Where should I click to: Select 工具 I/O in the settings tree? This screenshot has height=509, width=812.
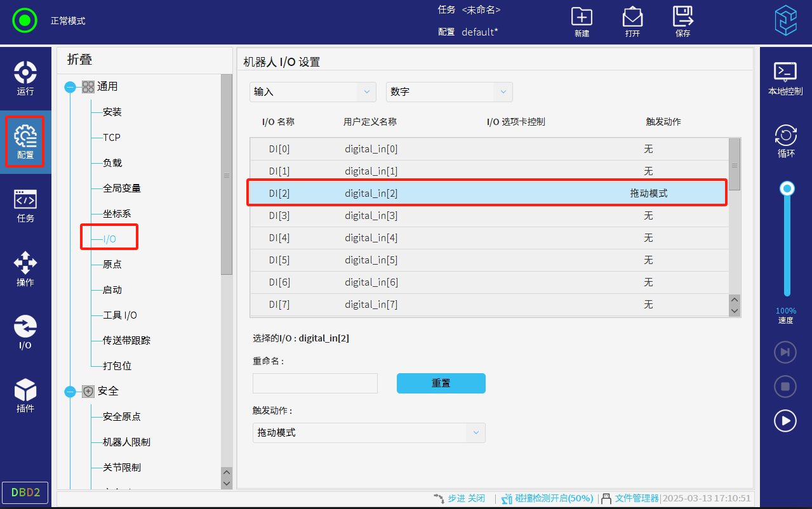coord(119,315)
